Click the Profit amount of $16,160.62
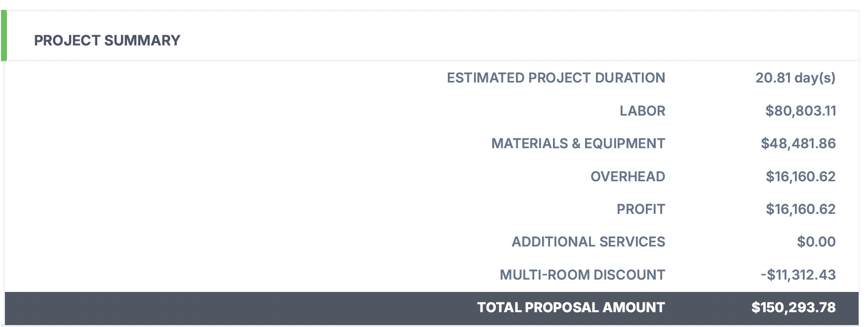 tap(800, 209)
